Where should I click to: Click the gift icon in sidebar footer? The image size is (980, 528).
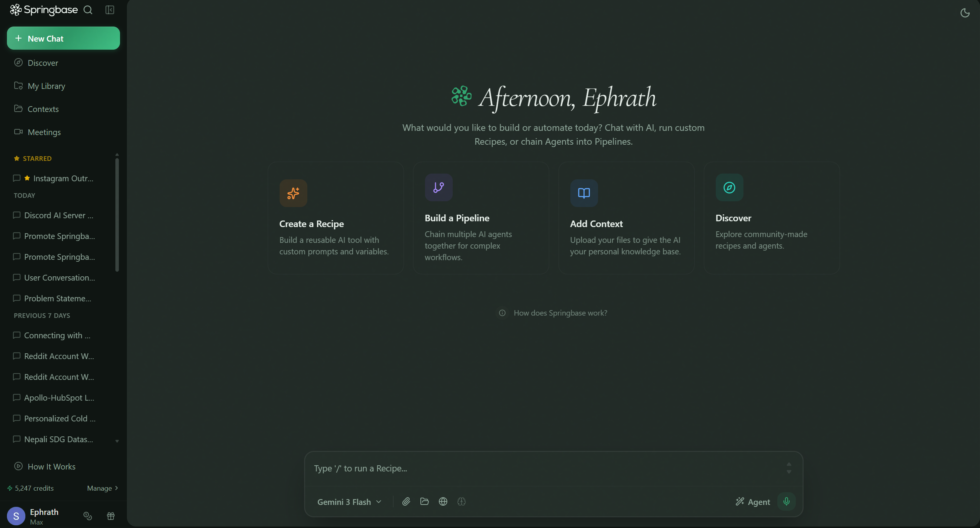click(x=111, y=516)
